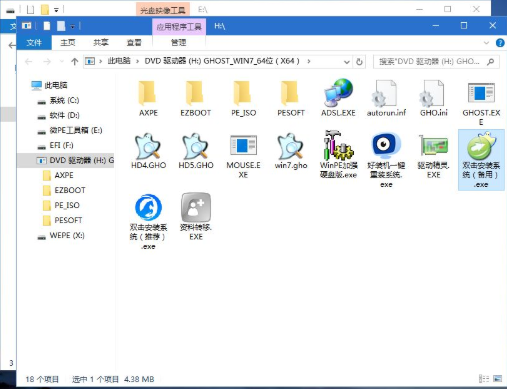This screenshot has height=389, width=507.
Task: Select AXPE folder in navigation tree
Action: [x=64, y=175]
